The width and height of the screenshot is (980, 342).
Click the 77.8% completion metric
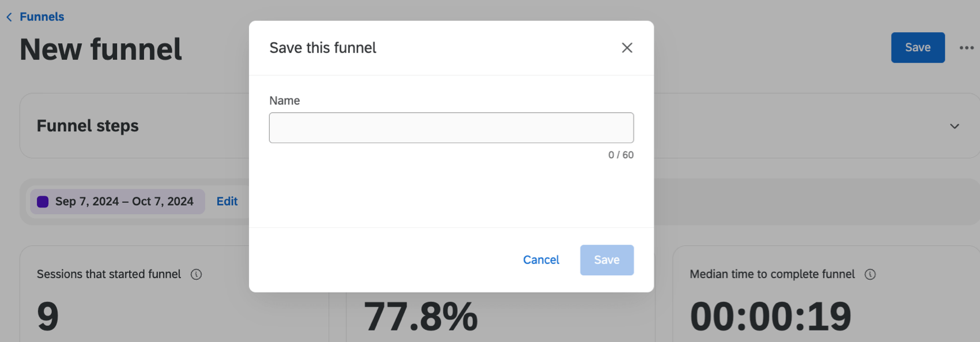pos(420,314)
